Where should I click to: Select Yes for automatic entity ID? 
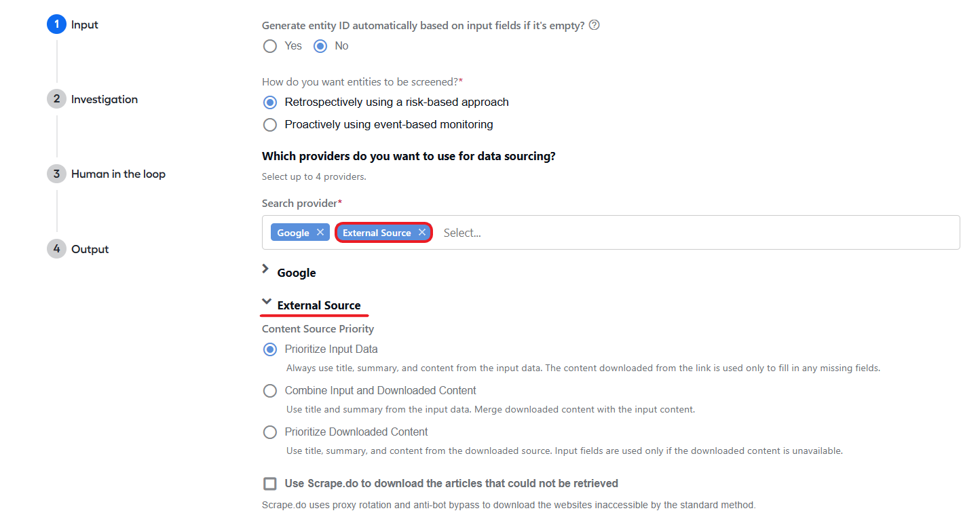(x=270, y=46)
